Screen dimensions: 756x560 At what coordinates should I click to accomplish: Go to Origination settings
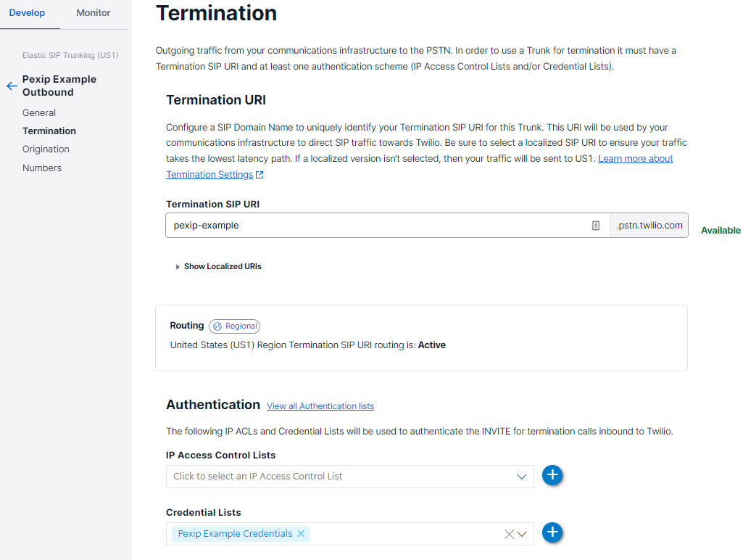(x=46, y=149)
